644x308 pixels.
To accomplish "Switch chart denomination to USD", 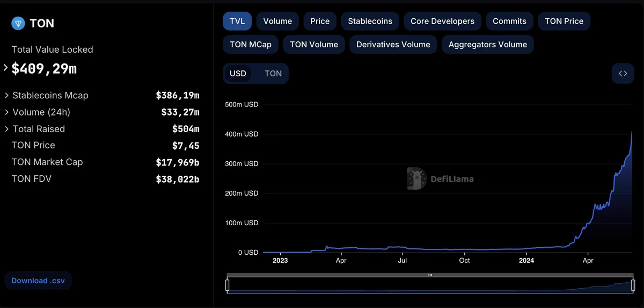I will (238, 74).
